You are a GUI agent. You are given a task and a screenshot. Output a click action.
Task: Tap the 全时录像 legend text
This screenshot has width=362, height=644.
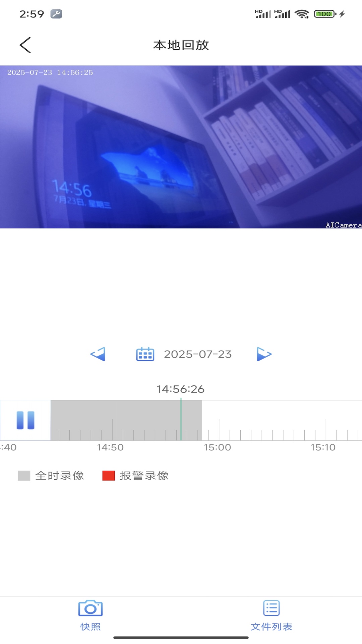point(60,476)
